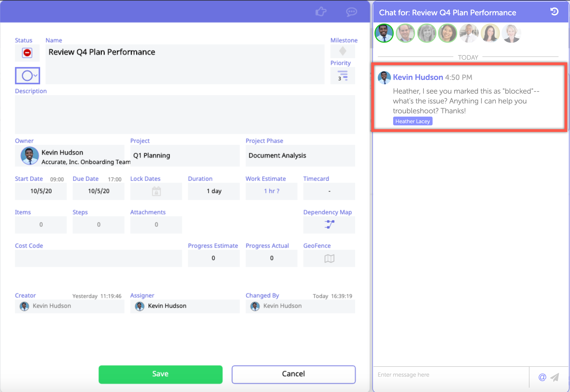Click the red blocked status icon
Image resolution: width=570 pixels, height=392 pixels.
coord(27,53)
